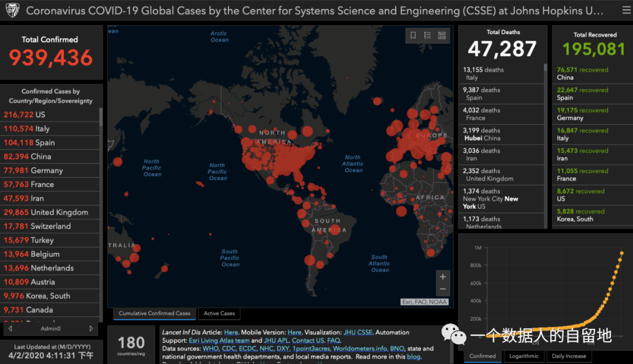Click the country list vertical scrollbar
The image size is (633, 364).
[x=101, y=117]
